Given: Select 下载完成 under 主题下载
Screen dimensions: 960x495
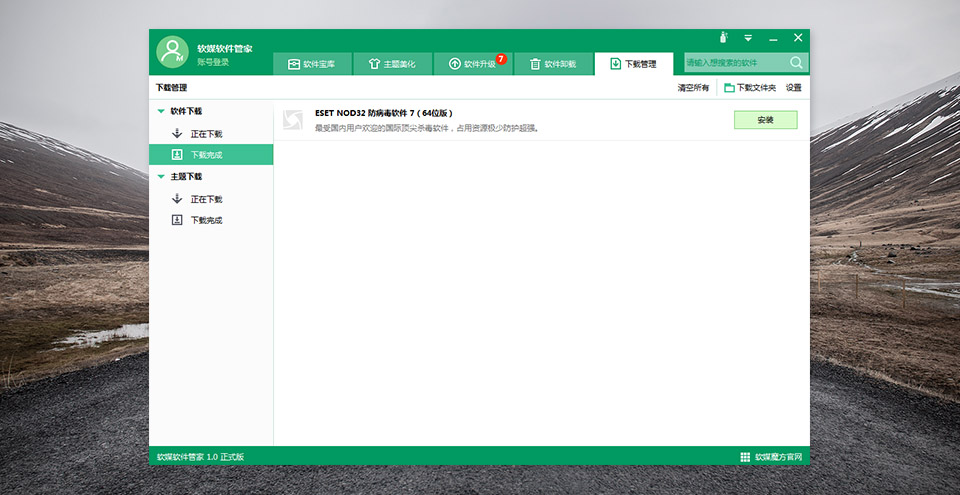Looking at the screenshot, I should pyautogui.click(x=206, y=220).
